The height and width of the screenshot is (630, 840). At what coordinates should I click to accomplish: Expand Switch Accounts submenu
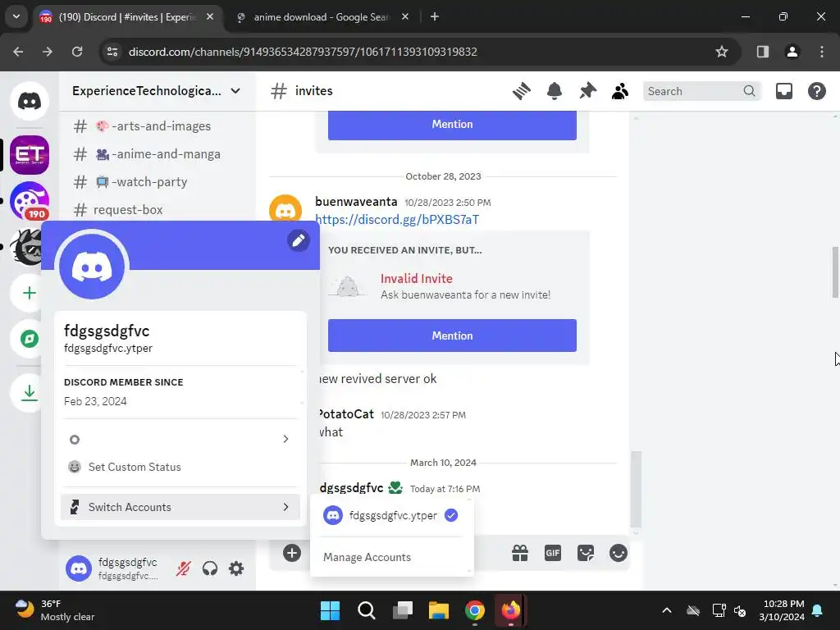180,507
